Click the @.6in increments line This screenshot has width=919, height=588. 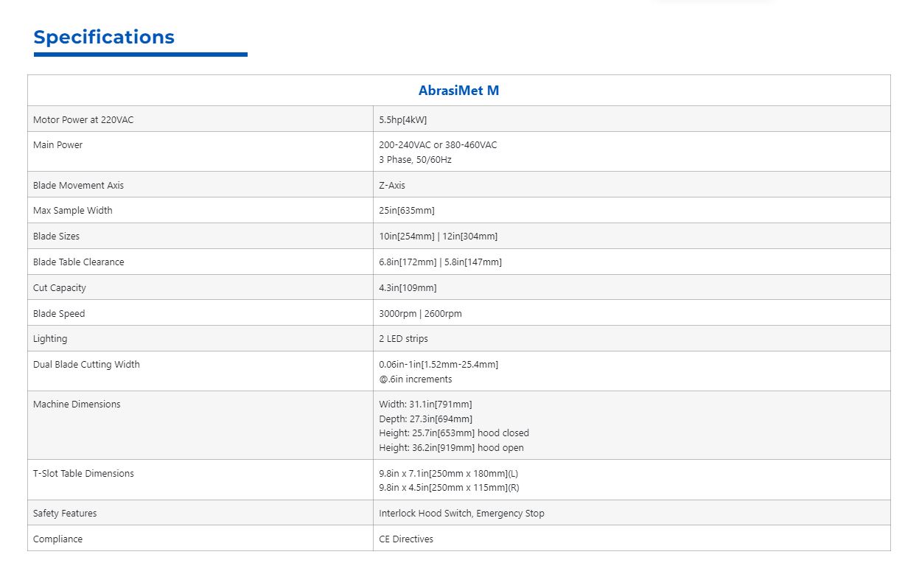point(416,379)
